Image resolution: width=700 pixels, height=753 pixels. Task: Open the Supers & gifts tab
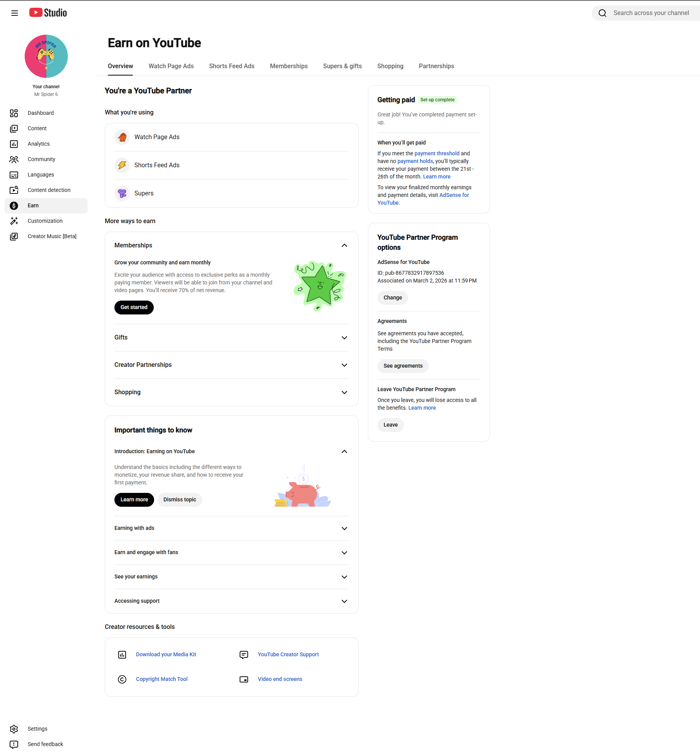(x=342, y=66)
